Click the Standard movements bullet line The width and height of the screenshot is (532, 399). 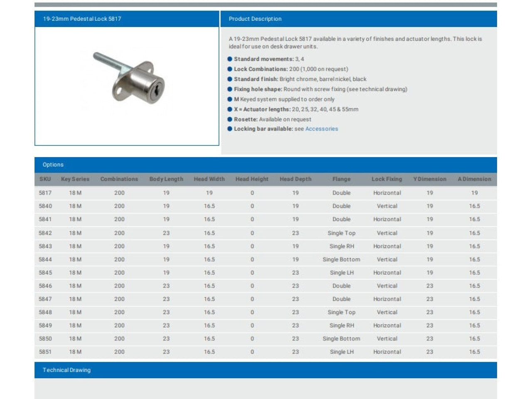(266, 59)
